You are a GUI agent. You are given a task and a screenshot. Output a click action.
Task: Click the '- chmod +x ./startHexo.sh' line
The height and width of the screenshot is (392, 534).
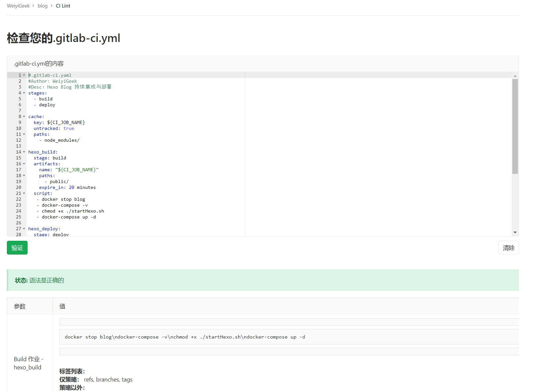pos(70,211)
